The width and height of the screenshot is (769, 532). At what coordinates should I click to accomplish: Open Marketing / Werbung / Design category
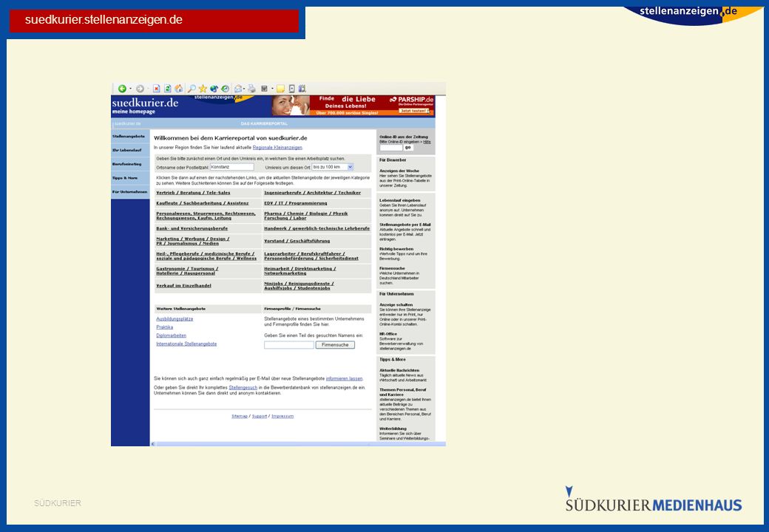(x=193, y=241)
